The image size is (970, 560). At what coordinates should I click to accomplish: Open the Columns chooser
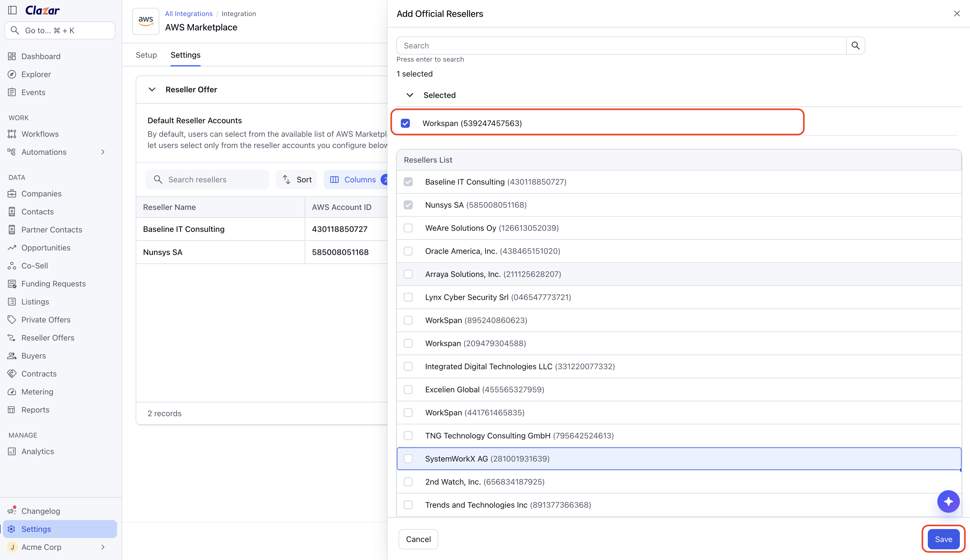click(355, 180)
